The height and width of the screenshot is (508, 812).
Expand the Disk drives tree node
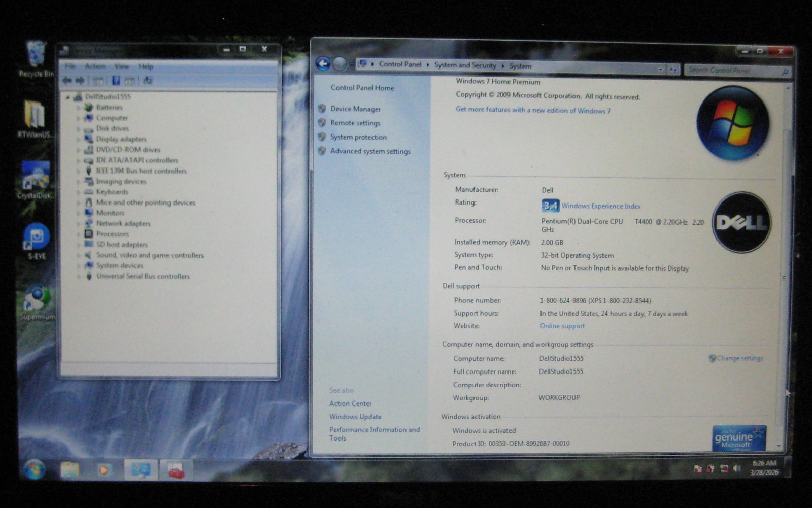(79, 129)
